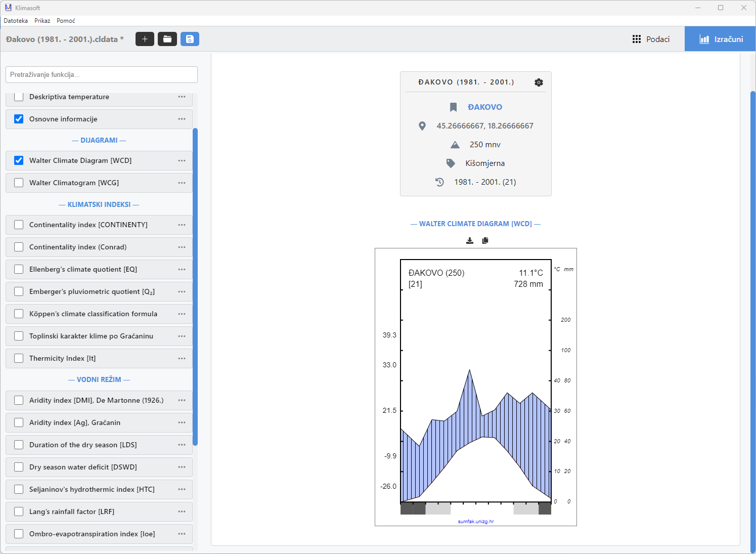Open options for Walter Climatogram [WCG]

[x=182, y=183]
